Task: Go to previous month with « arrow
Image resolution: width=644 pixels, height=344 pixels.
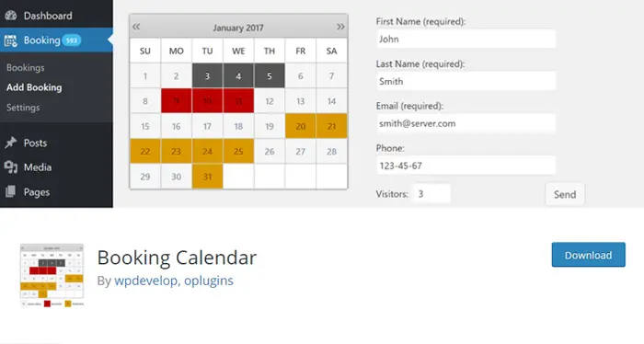Action: pyautogui.click(x=136, y=27)
